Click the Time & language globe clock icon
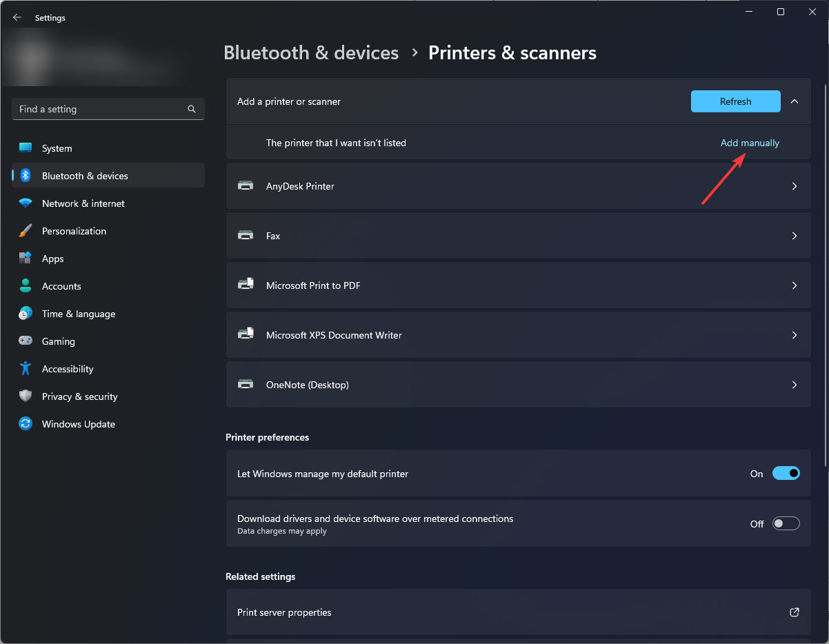 pyautogui.click(x=26, y=314)
